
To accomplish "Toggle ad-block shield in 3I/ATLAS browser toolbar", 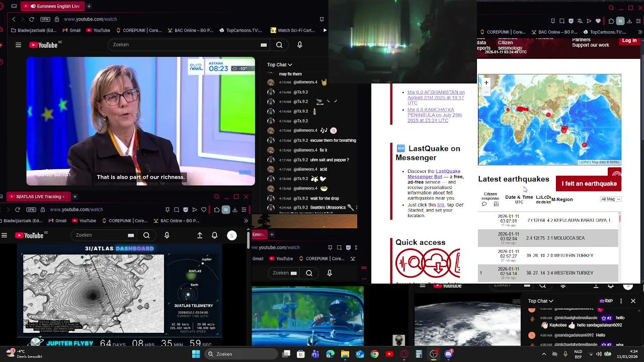I will (186, 210).
